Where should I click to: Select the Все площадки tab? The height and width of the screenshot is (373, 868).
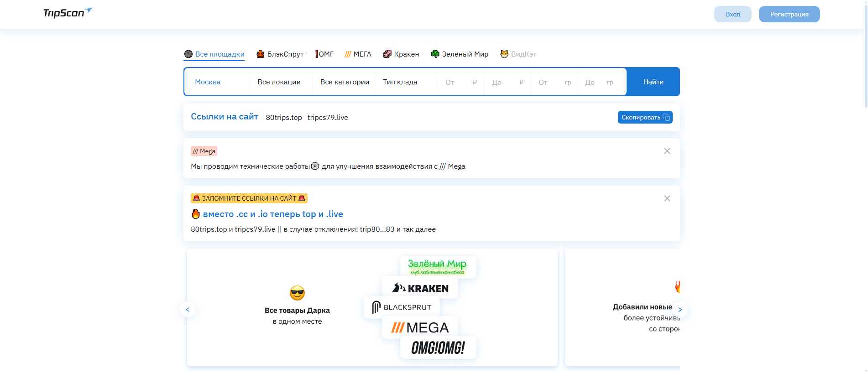(x=214, y=54)
